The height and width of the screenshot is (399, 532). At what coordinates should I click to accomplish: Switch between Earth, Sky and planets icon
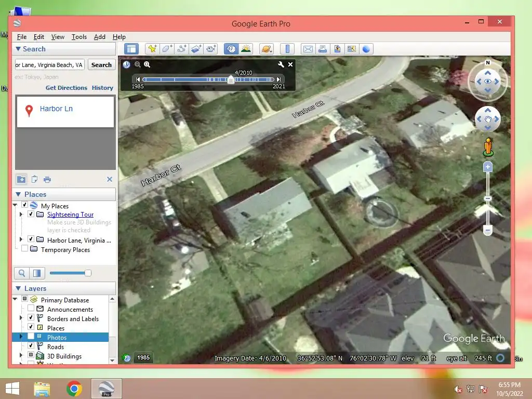pyautogui.click(x=267, y=49)
